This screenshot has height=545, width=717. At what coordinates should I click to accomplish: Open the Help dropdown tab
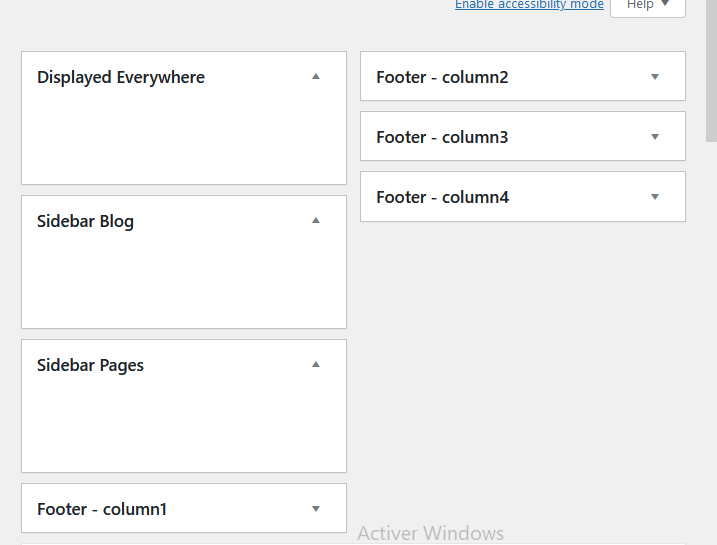(647, 6)
